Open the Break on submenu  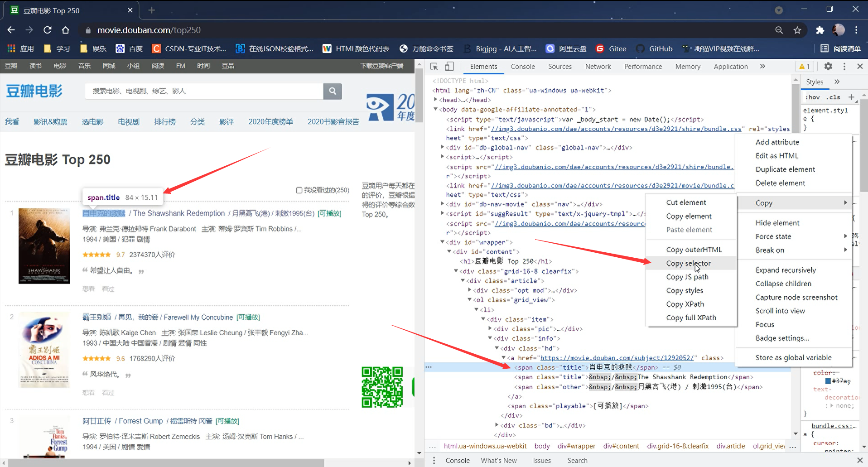pos(770,250)
